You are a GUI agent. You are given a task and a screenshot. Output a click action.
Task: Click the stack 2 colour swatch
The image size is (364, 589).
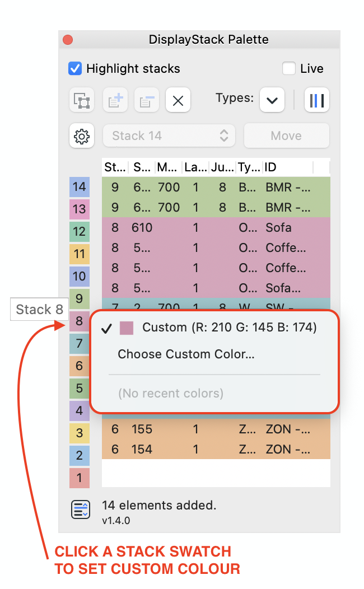[x=80, y=455]
